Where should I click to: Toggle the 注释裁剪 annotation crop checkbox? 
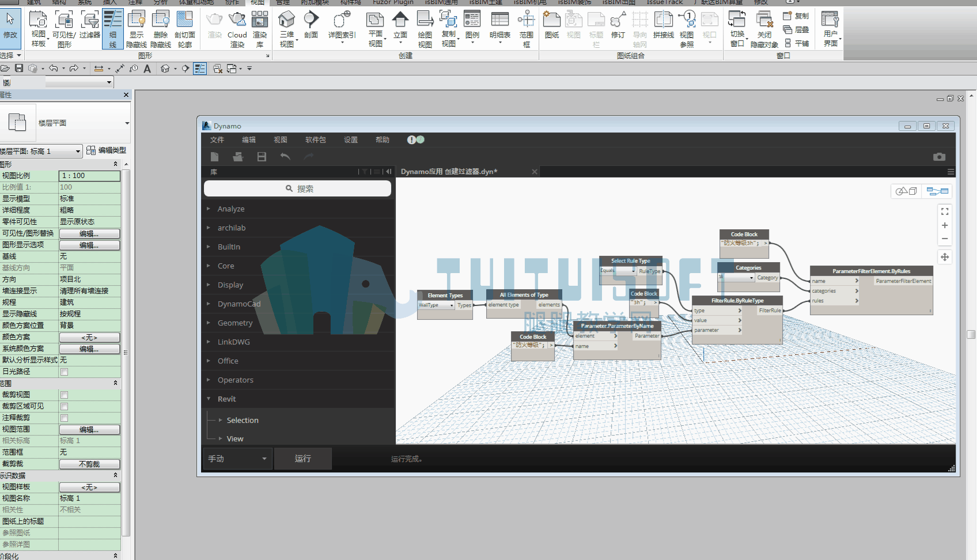pyautogui.click(x=65, y=418)
